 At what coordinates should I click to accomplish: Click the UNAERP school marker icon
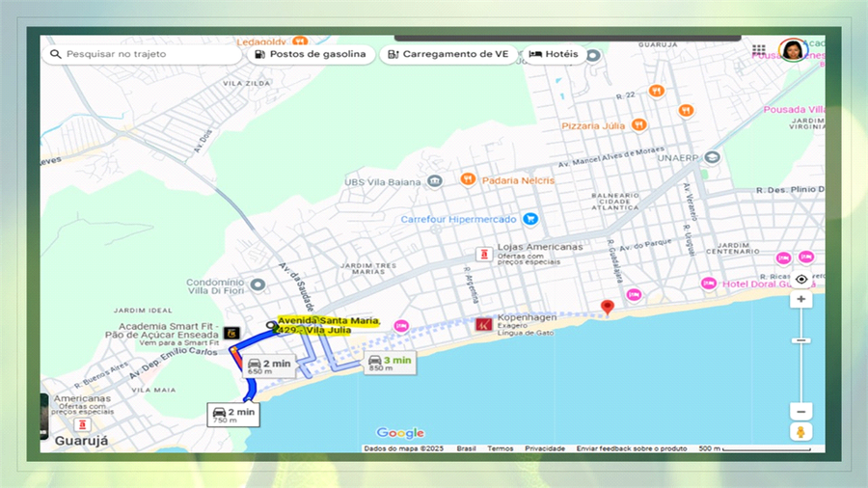(712, 157)
